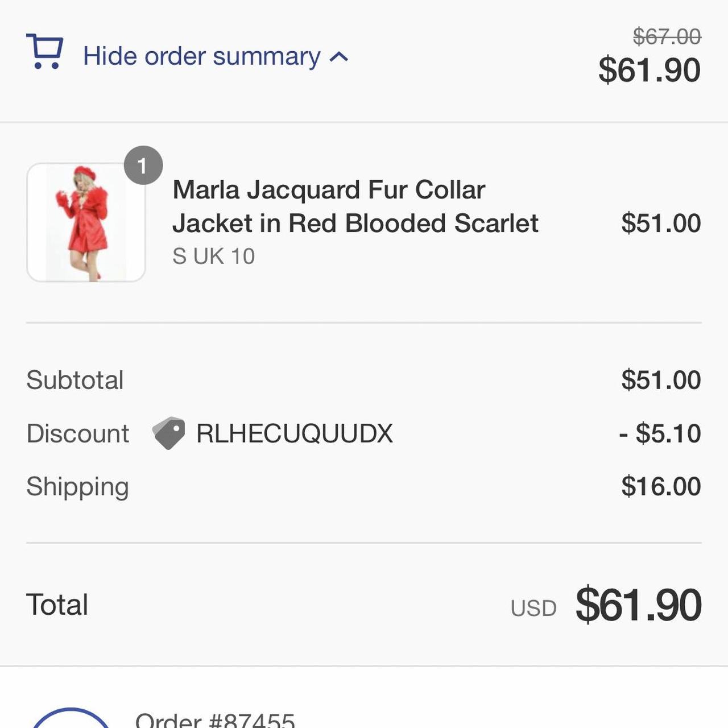
Task: Select the RLHECUQUUDX discount code
Action: pyautogui.click(x=294, y=433)
